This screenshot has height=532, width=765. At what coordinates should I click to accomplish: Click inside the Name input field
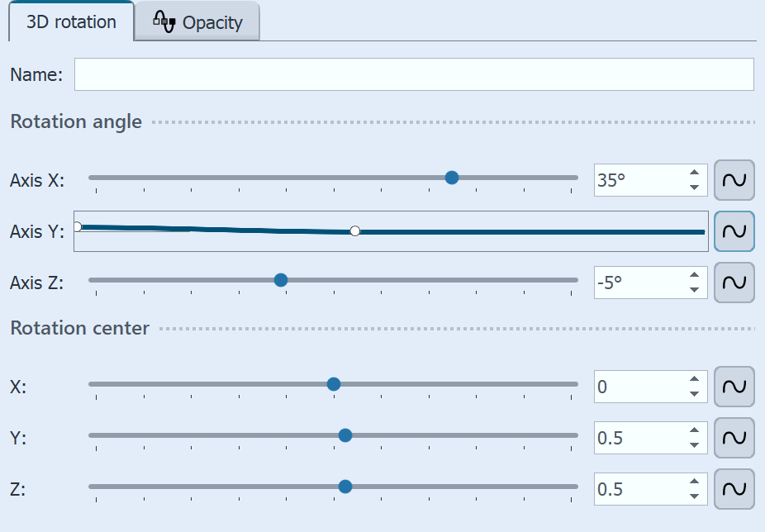pos(413,74)
